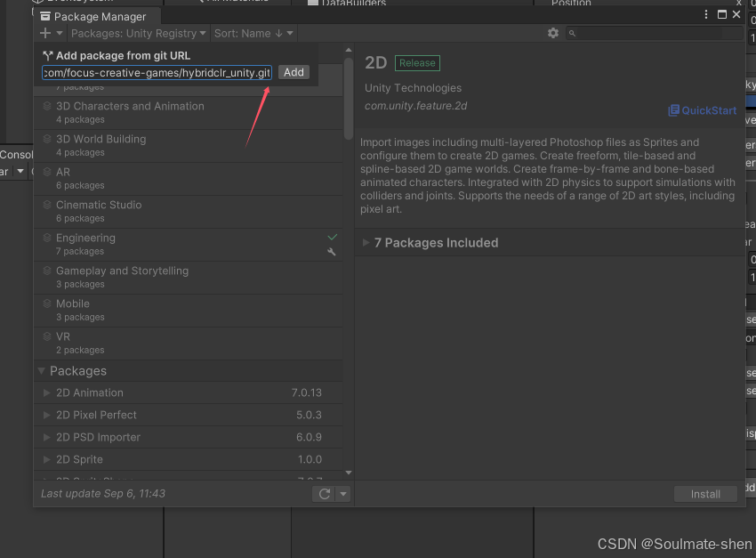The height and width of the screenshot is (558, 756).
Task: Focus the package search field
Action: coord(654,33)
